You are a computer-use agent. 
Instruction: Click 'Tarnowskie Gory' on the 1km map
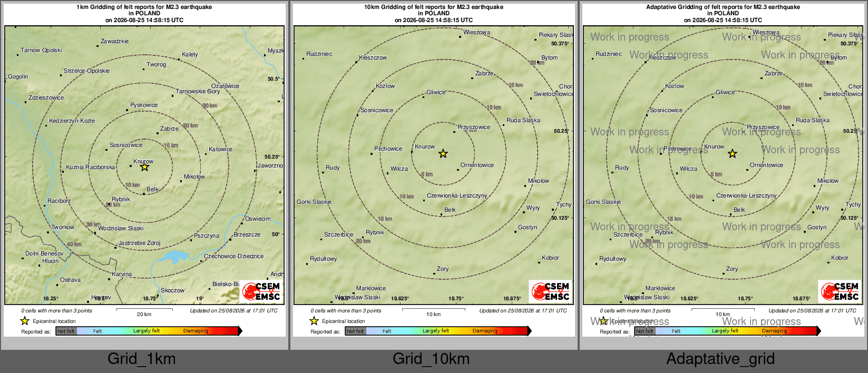(198, 91)
